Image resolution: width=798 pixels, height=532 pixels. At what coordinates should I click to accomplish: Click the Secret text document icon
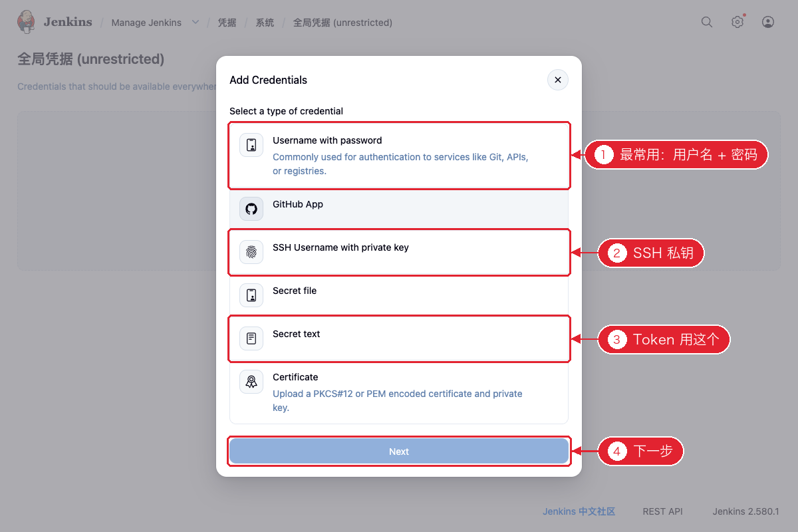(x=251, y=339)
